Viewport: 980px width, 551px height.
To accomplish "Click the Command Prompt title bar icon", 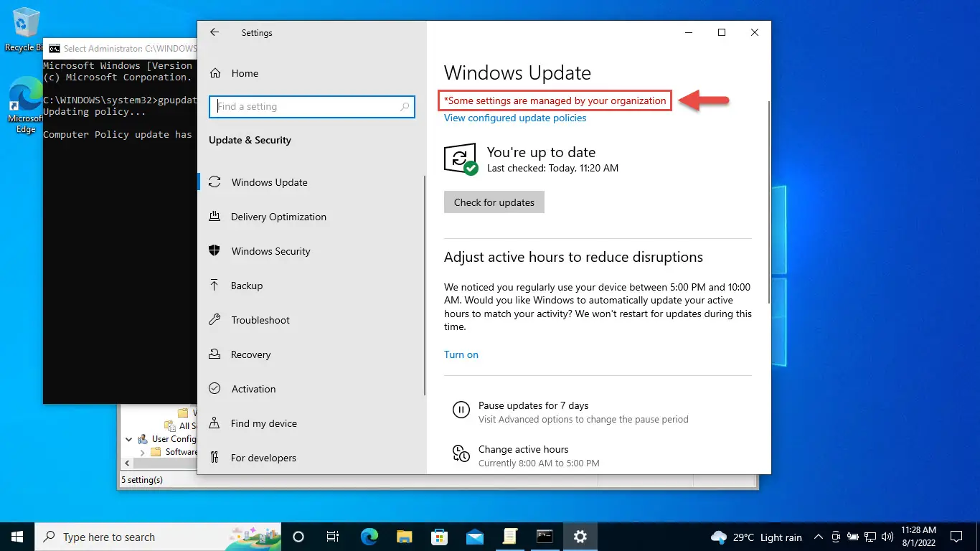I will tap(55, 49).
